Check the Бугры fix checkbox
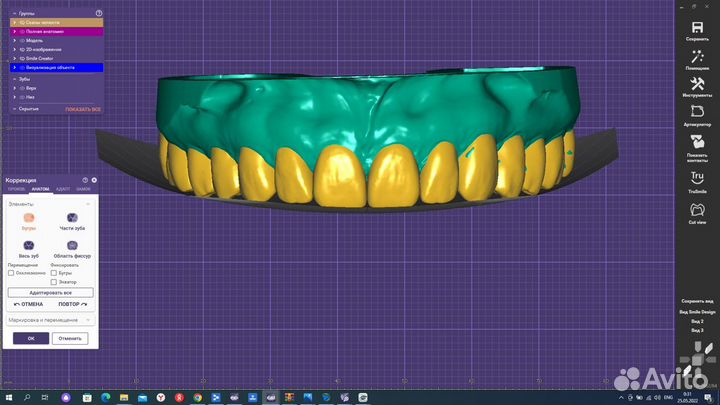The width and height of the screenshot is (720, 405). coord(54,272)
